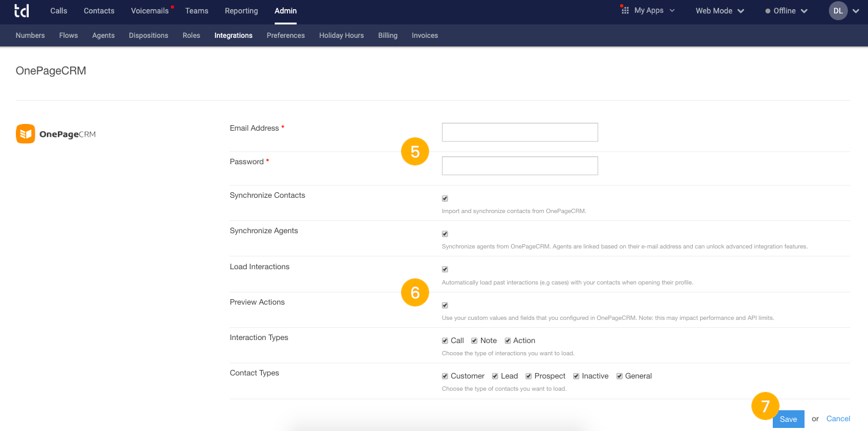Image resolution: width=868 pixels, height=431 pixels.
Task: Open the Roles submenu
Action: click(x=191, y=35)
